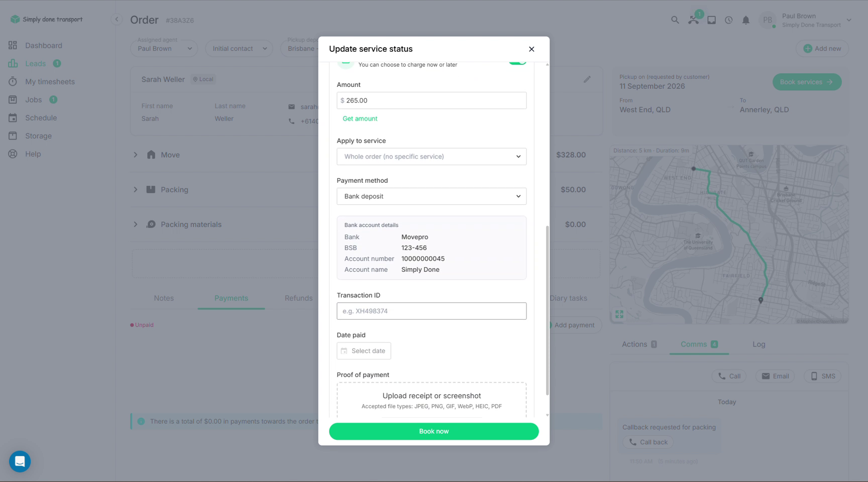868x482 pixels.
Task: Collapse the sidebar with the chevron button
Action: click(x=117, y=20)
